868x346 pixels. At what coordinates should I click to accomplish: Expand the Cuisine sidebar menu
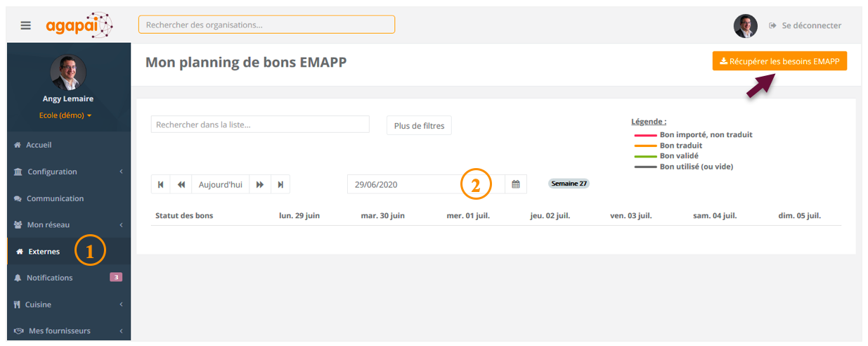(x=68, y=305)
